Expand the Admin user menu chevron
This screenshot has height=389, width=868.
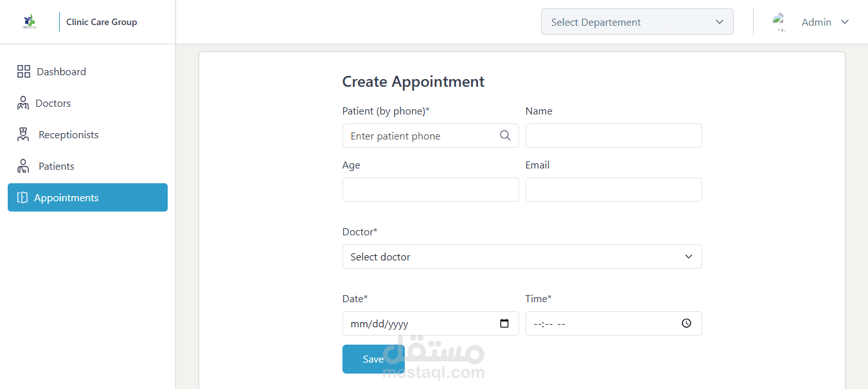click(845, 22)
